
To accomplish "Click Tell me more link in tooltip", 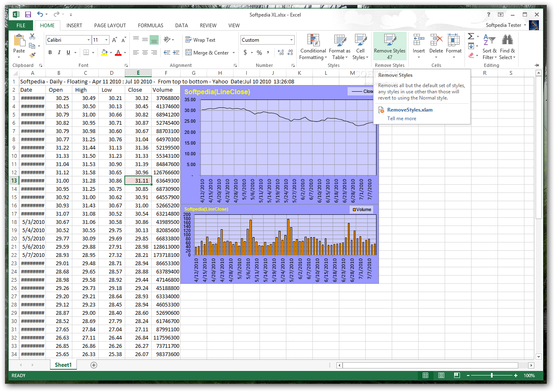I will (x=402, y=119).
